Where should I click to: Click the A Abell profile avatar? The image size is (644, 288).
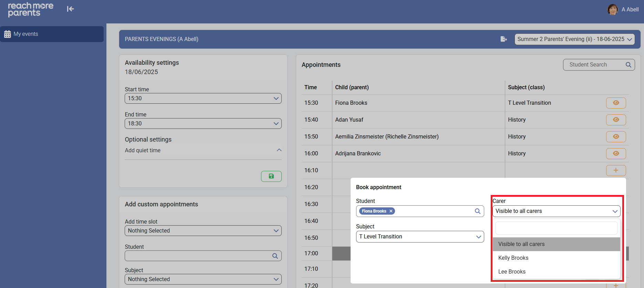612,10
